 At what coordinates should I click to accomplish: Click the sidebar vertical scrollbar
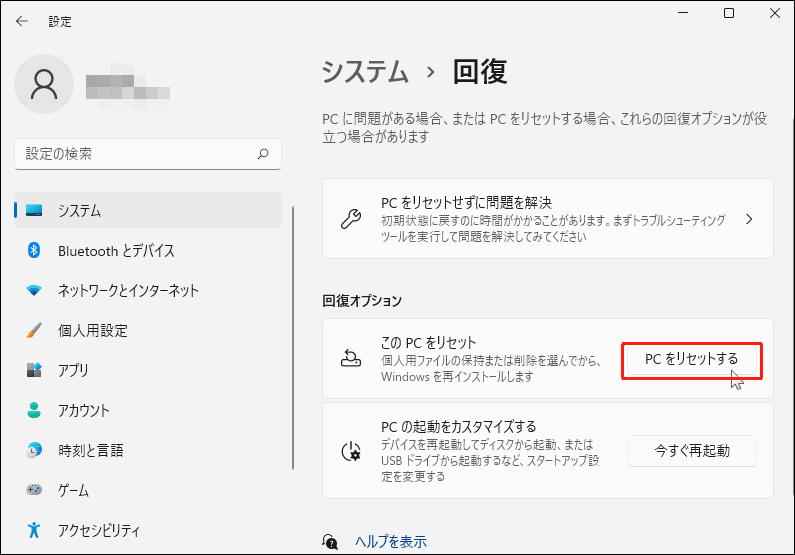(293, 338)
